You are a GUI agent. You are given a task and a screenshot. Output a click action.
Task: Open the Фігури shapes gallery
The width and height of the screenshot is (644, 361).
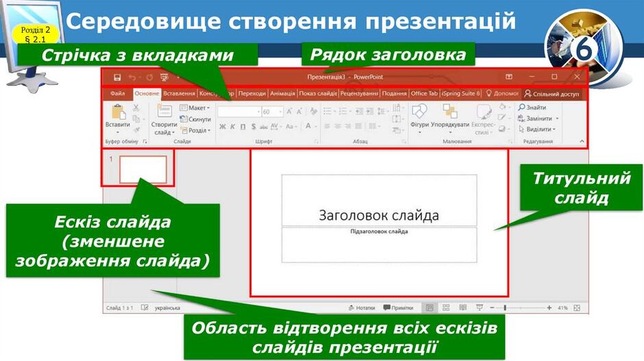coord(419,119)
